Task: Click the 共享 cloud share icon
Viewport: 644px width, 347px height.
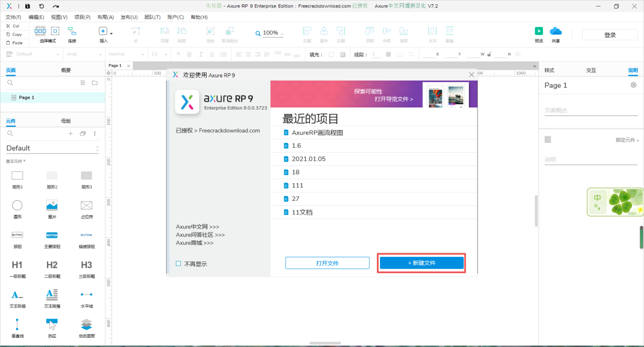Action: coord(555,31)
